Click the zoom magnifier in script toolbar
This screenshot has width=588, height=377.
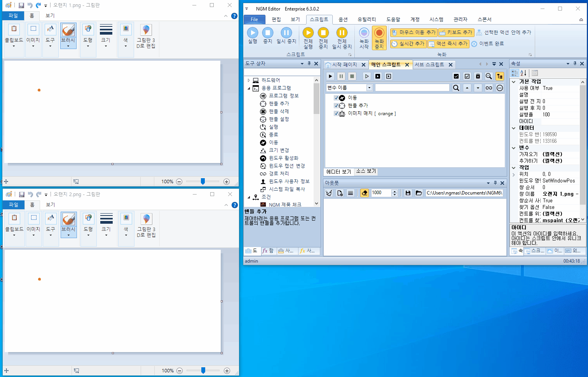coord(489,76)
